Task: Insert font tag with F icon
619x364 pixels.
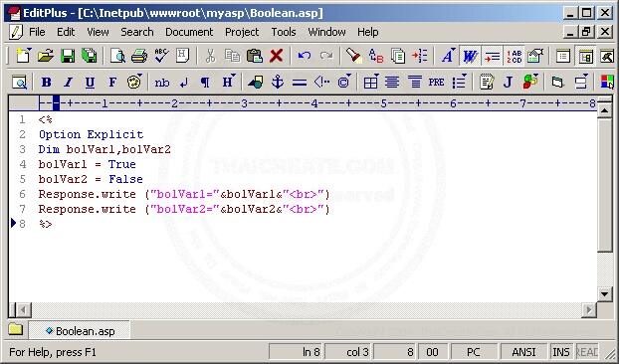Action: (112, 83)
